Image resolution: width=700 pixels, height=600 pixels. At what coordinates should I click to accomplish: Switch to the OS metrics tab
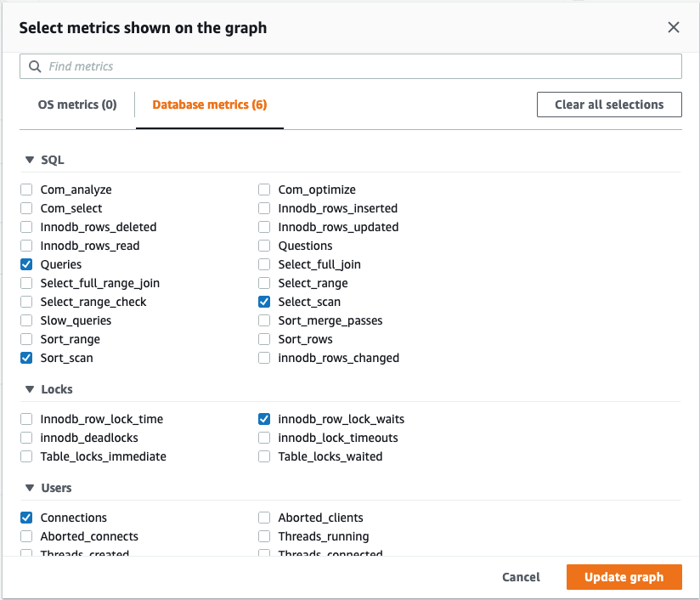[76, 104]
